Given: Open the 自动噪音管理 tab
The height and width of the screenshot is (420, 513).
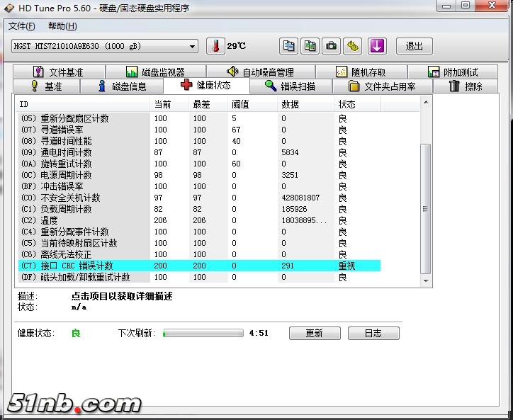Looking at the screenshot, I should click(260, 72).
